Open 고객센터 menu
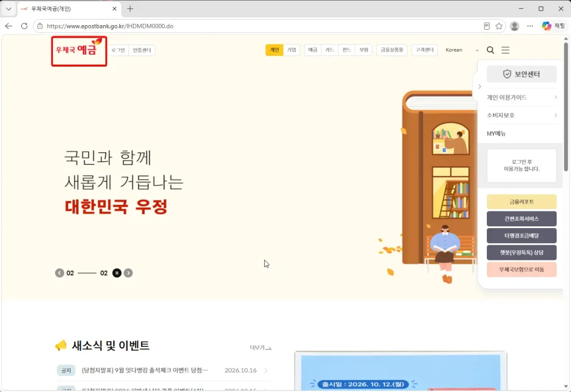 424,50
